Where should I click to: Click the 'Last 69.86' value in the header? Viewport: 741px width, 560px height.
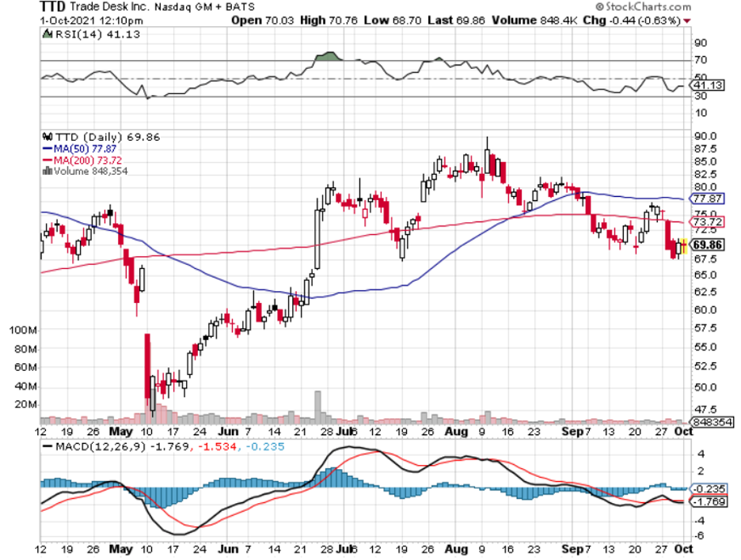(455, 21)
